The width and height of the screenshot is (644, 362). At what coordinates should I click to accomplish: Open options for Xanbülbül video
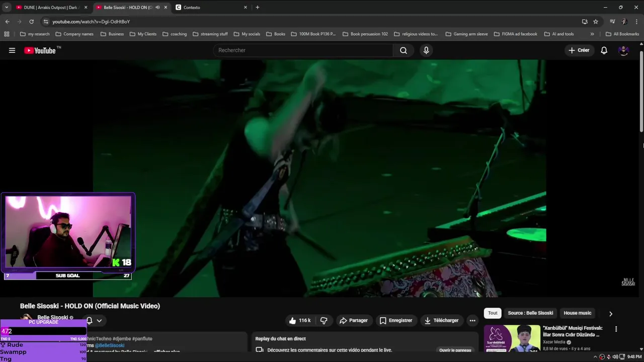(616, 329)
